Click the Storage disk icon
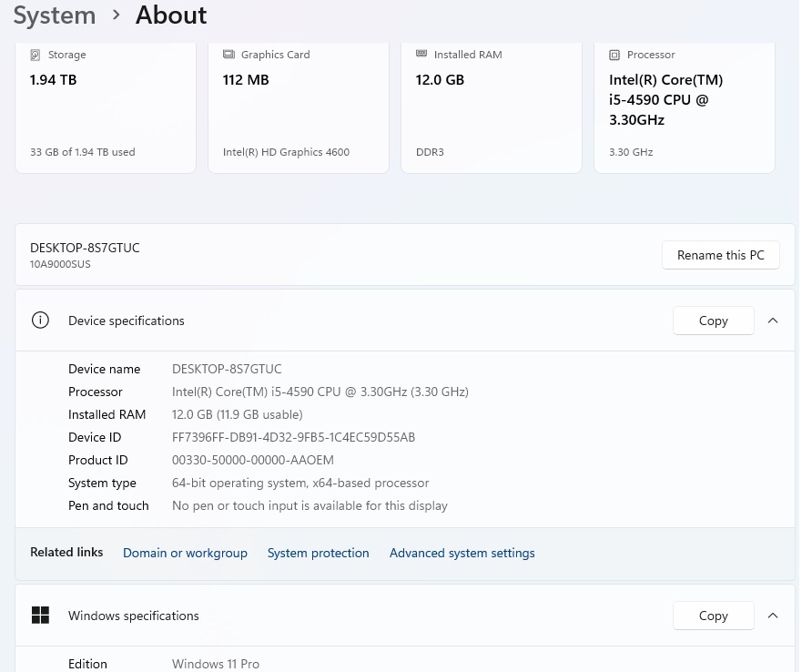The image size is (802, 672). click(36, 55)
